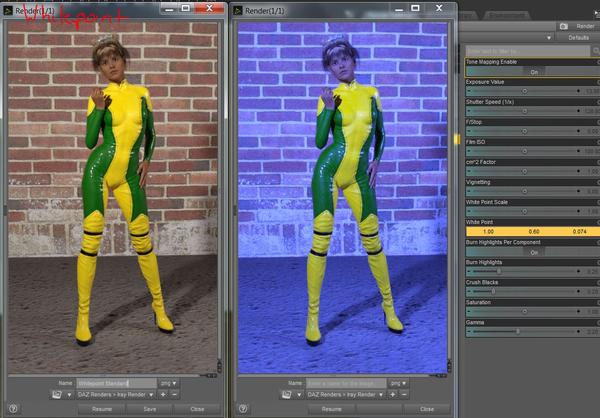Click the camera Render icon in settings pane
This screenshot has height=418, width=600.
(563, 26)
